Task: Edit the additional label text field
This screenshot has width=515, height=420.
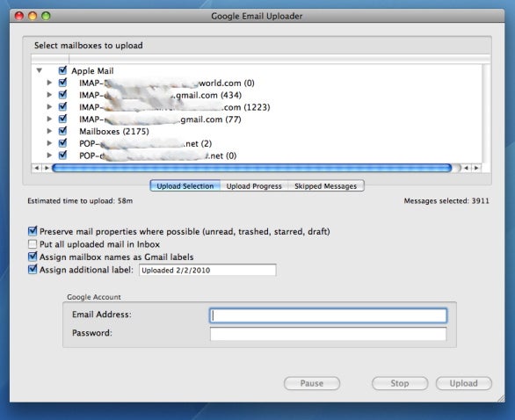Action: click(x=207, y=271)
